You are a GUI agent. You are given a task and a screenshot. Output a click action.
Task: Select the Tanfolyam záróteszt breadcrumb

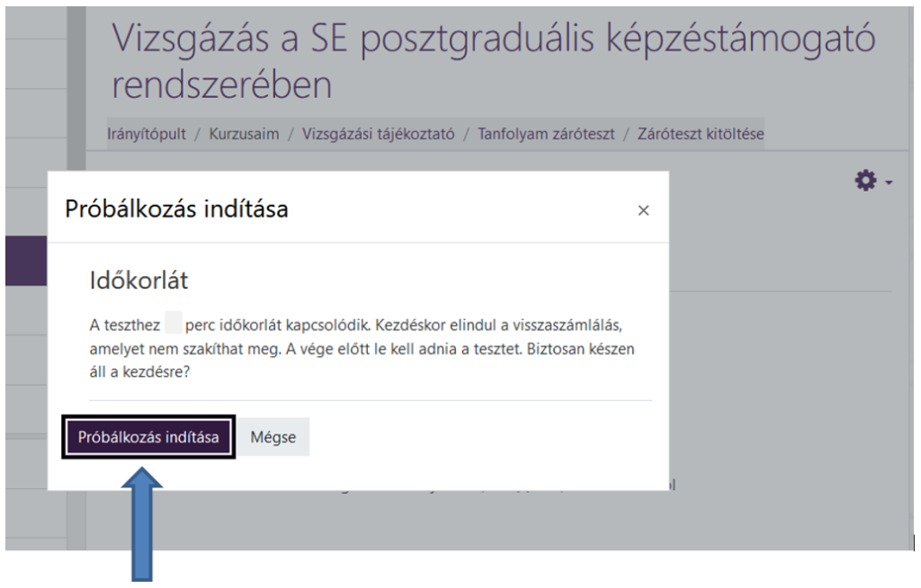(546, 134)
